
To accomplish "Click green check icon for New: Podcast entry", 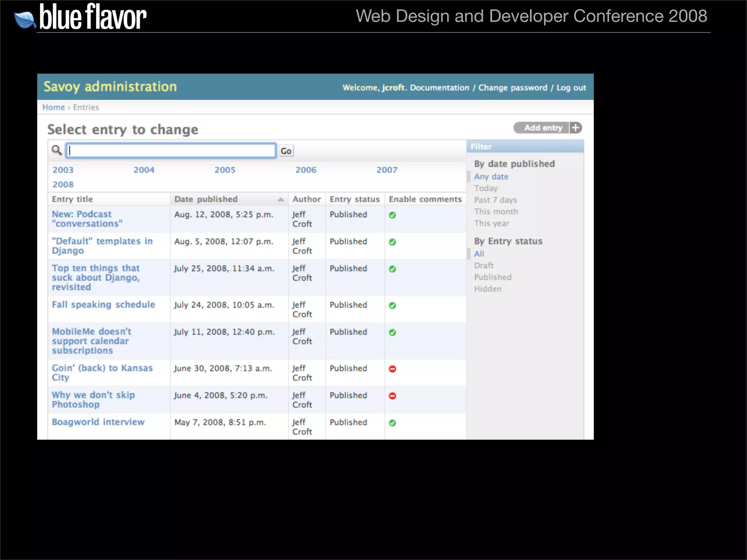I will (392, 215).
